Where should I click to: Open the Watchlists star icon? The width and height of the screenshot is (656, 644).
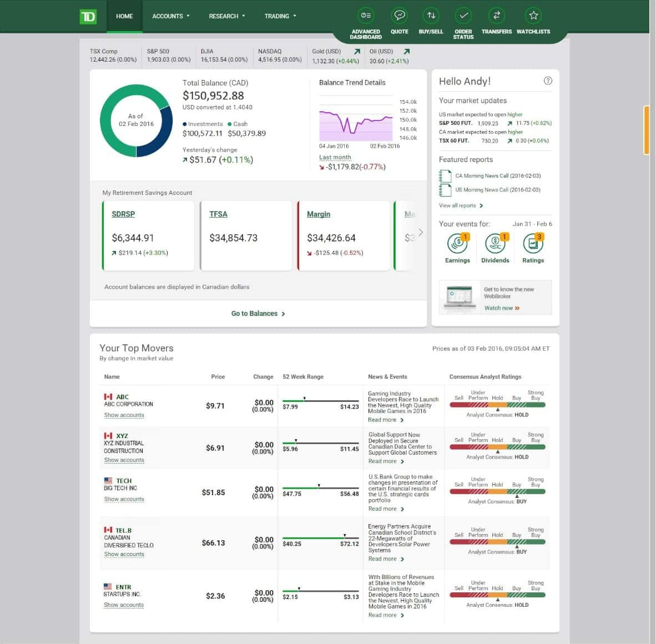point(533,16)
